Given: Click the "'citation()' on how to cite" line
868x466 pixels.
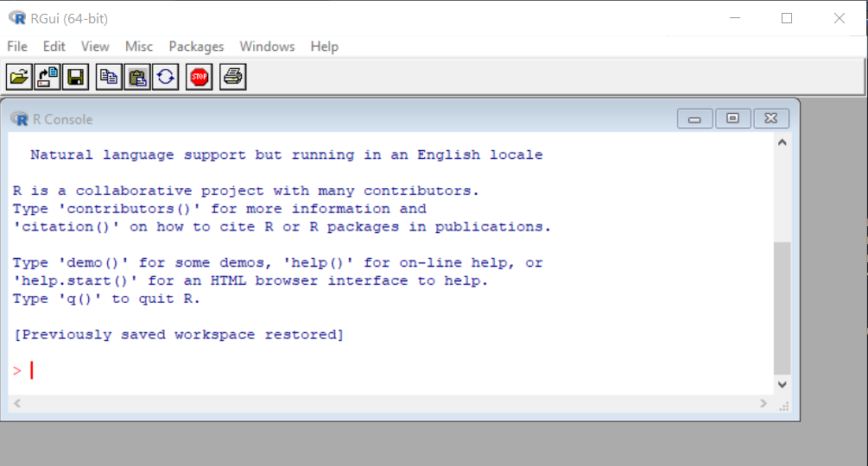Looking at the screenshot, I should coord(282,227).
